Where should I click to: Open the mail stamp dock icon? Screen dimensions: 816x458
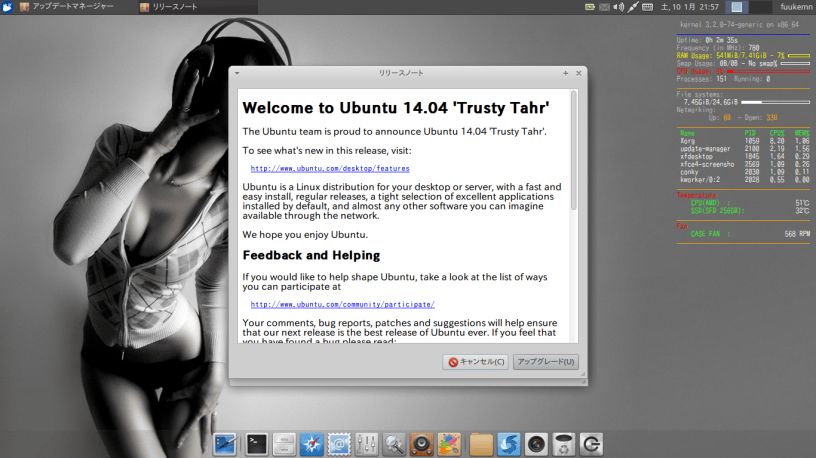(x=339, y=444)
